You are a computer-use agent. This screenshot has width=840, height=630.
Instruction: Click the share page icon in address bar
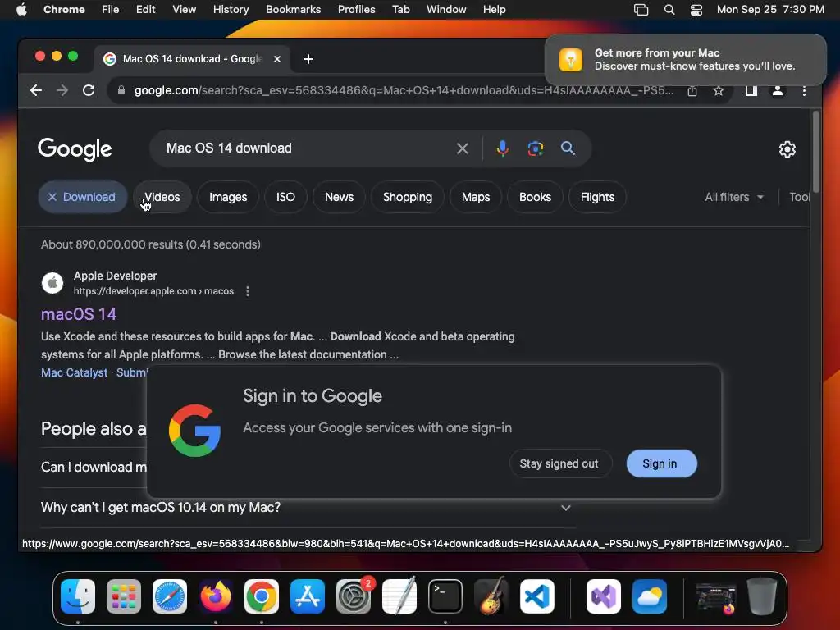click(x=692, y=91)
